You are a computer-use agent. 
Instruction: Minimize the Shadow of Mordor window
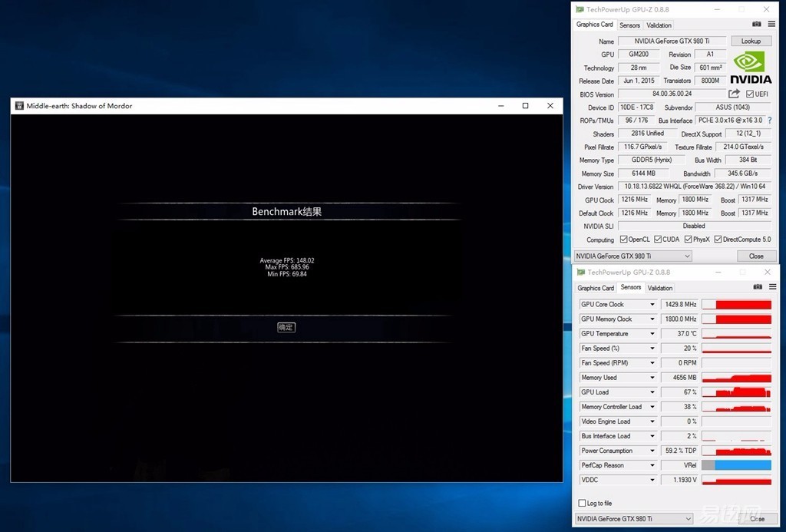click(x=500, y=106)
